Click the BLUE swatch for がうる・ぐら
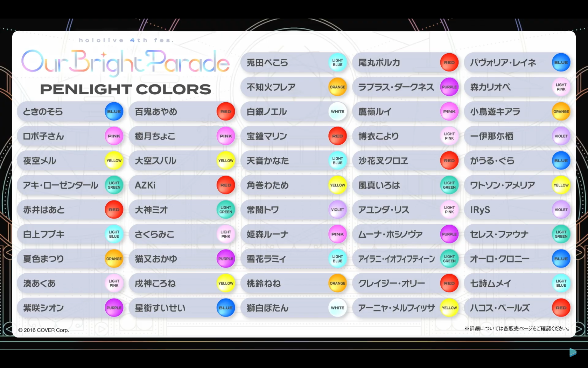 coord(561,161)
